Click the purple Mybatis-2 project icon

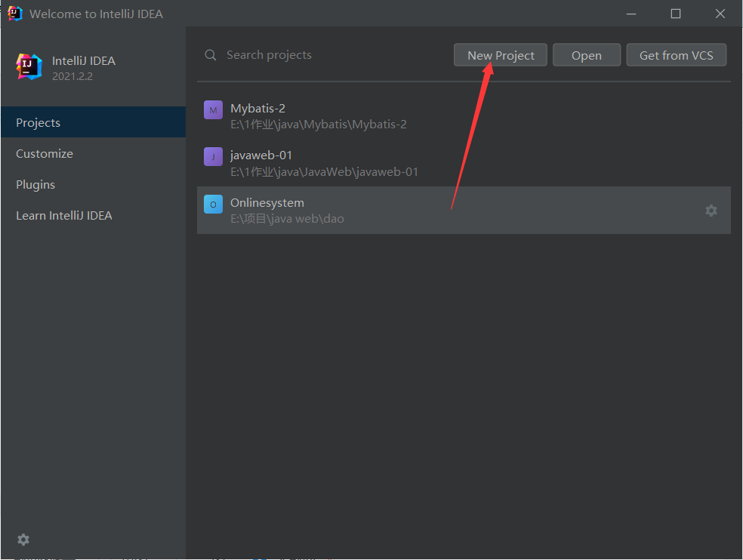[213, 110]
